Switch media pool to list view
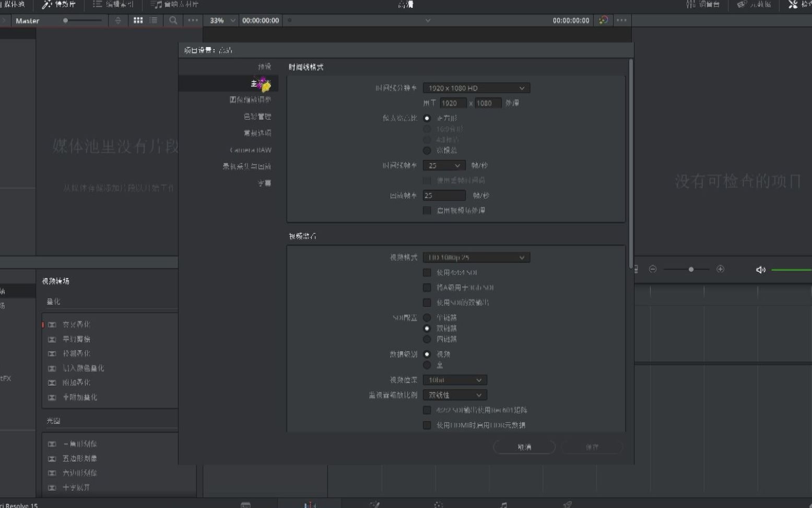Screen dimensions: 812x508 coord(154,20)
